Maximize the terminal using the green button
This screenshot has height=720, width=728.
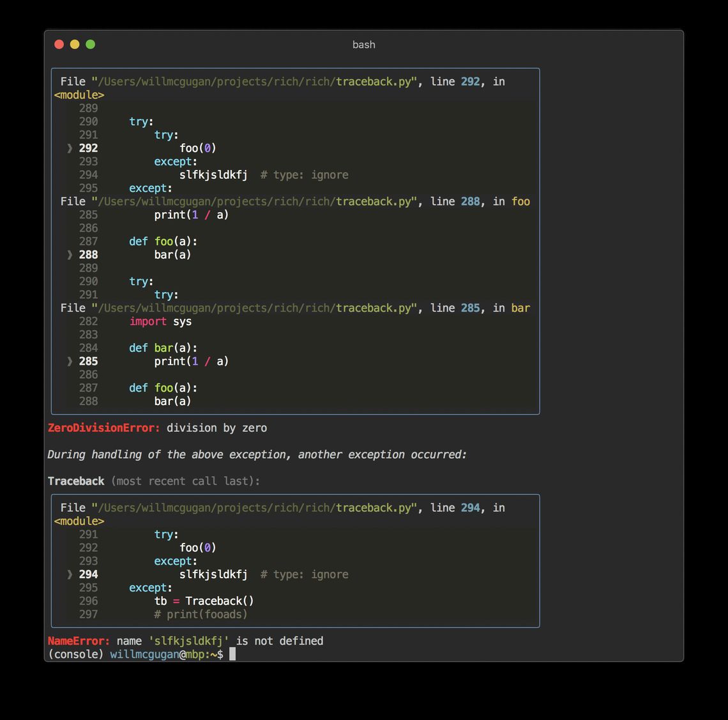point(91,44)
